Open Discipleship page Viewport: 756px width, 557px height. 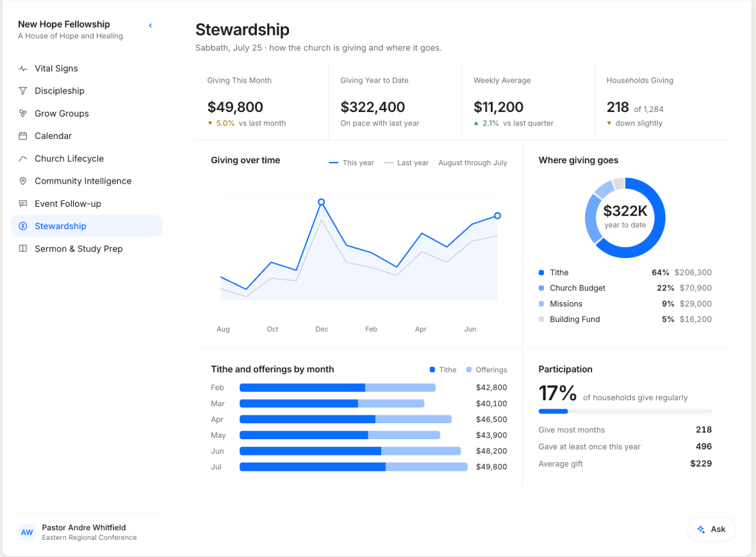86,91
